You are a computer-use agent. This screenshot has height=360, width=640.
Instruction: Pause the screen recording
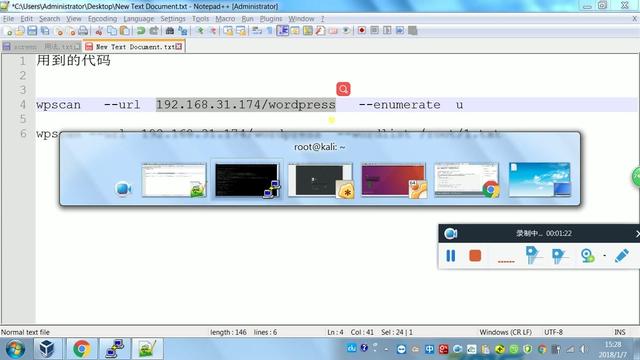click(x=451, y=256)
